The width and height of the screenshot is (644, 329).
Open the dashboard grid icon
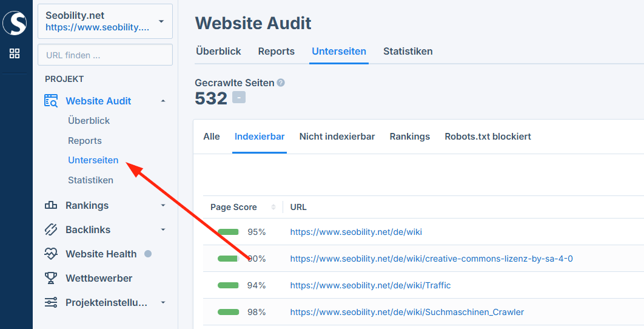[15, 53]
